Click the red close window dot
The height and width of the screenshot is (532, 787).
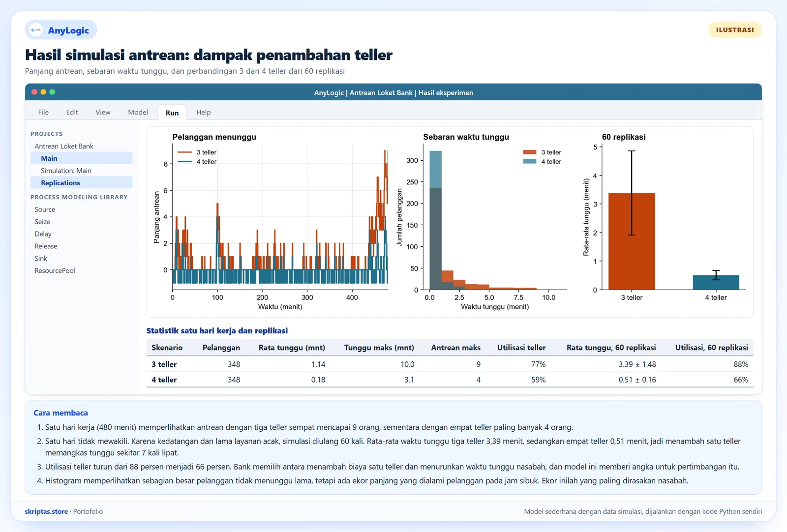[x=34, y=92]
